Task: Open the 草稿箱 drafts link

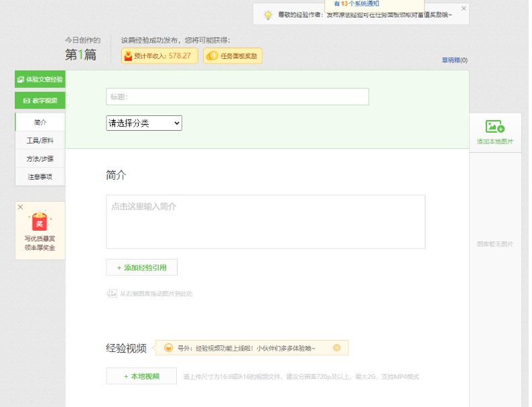Action: pyautogui.click(x=454, y=60)
